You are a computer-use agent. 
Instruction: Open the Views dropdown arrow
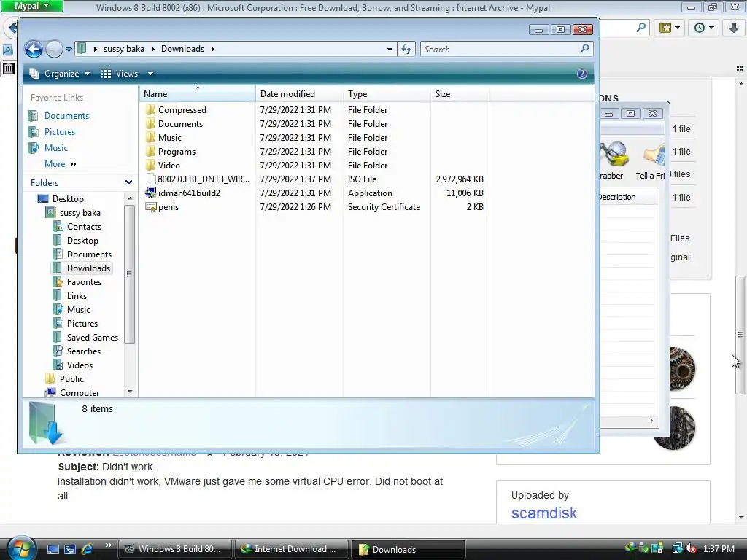pos(150,74)
